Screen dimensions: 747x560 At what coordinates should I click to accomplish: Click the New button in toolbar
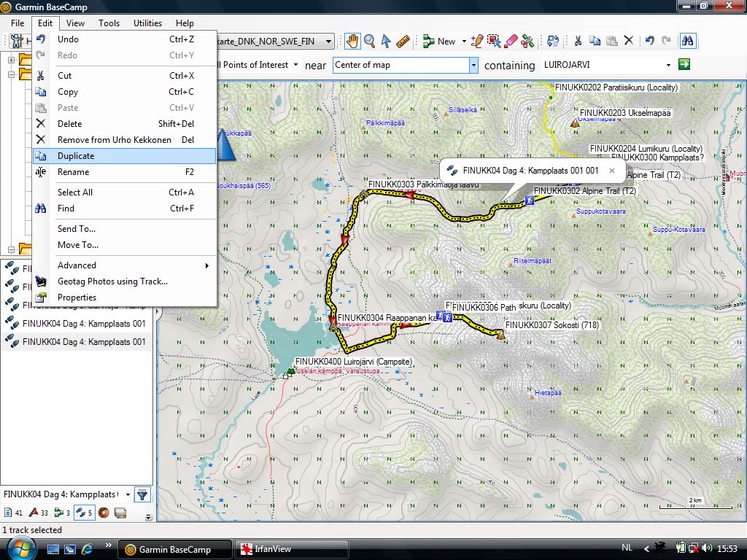click(440, 42)
